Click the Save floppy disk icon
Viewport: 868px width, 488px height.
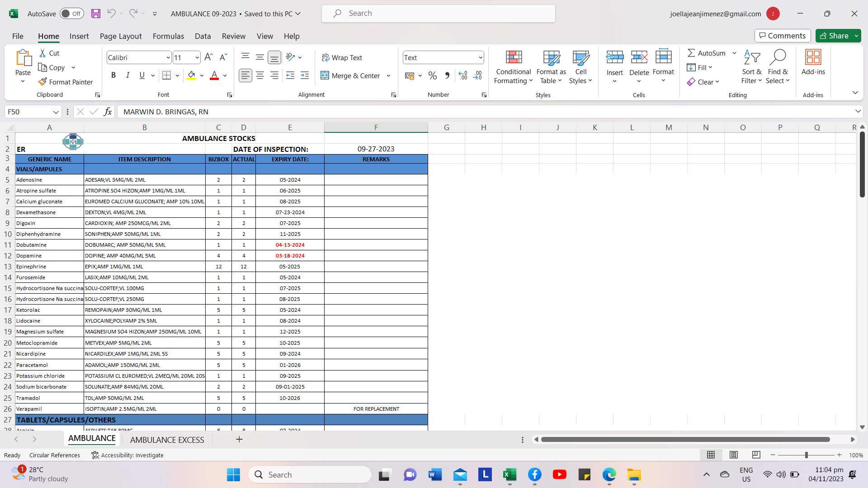pos(95,14)
